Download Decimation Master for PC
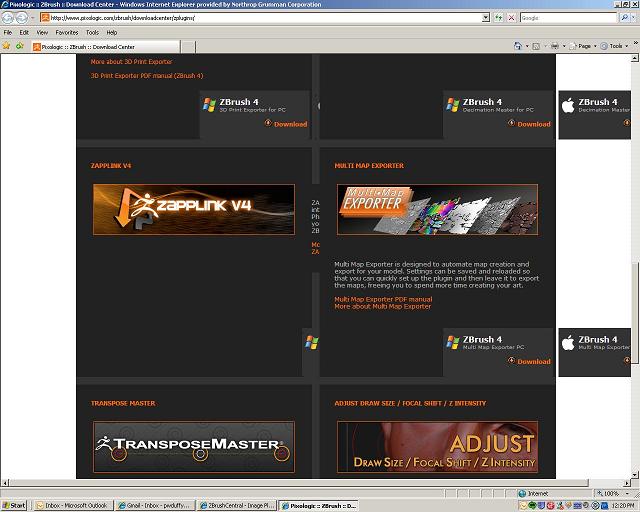Screen dimensions: 640x512 529,124
